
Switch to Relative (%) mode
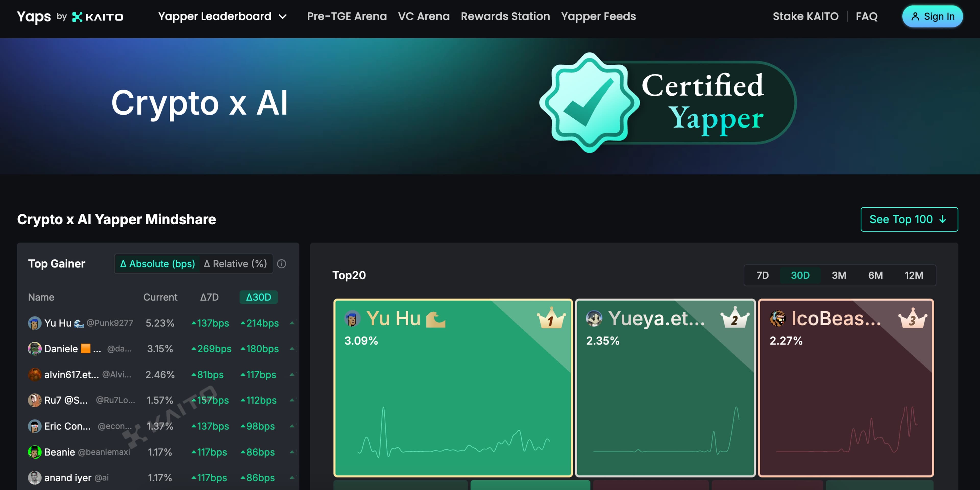235,264
